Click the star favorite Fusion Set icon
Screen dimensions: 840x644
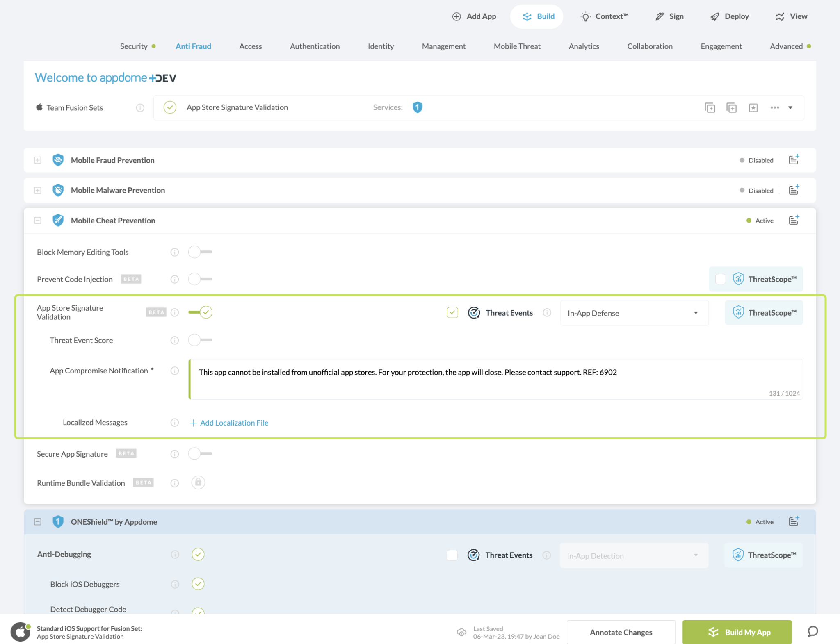click(x=753, y=107)
